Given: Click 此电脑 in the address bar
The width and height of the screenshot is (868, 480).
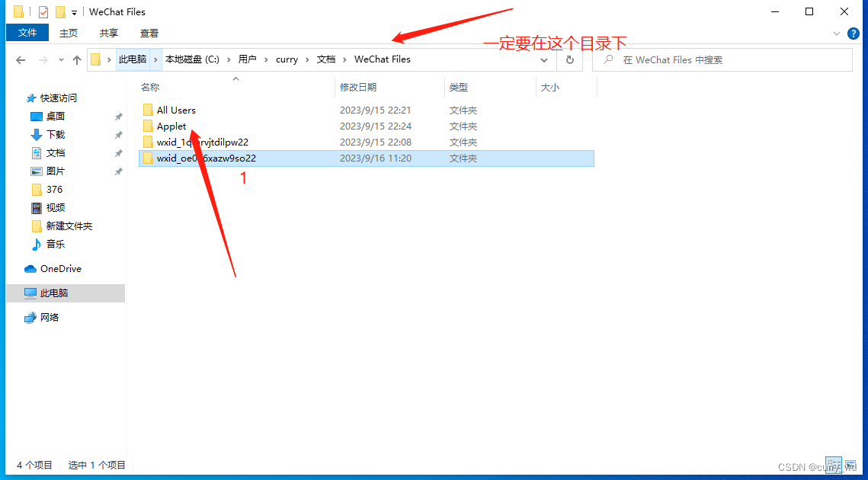Looking at the screenshot, I should pyautogui.click(x=133, y=59).
